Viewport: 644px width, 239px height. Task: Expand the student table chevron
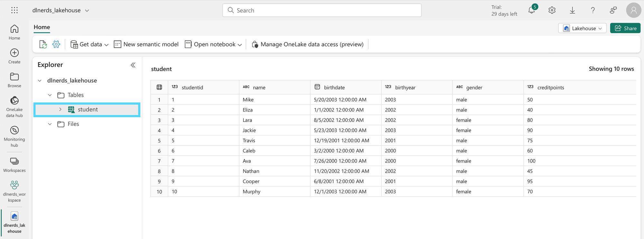(60, 109)
